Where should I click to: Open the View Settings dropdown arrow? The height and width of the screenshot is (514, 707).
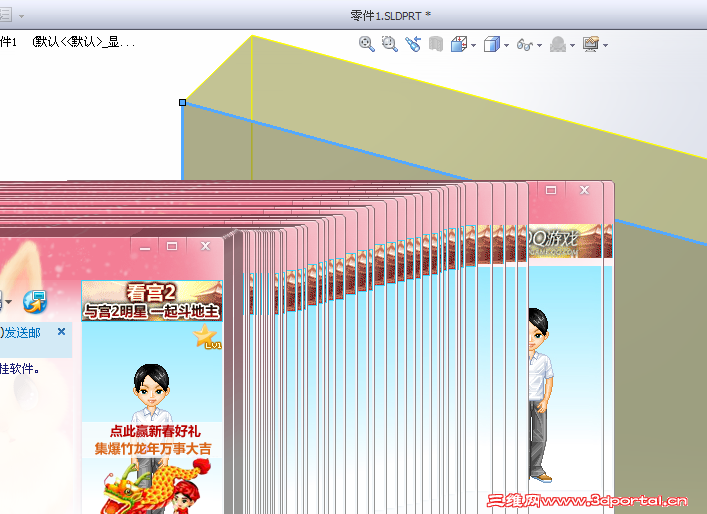click(605, 45)
